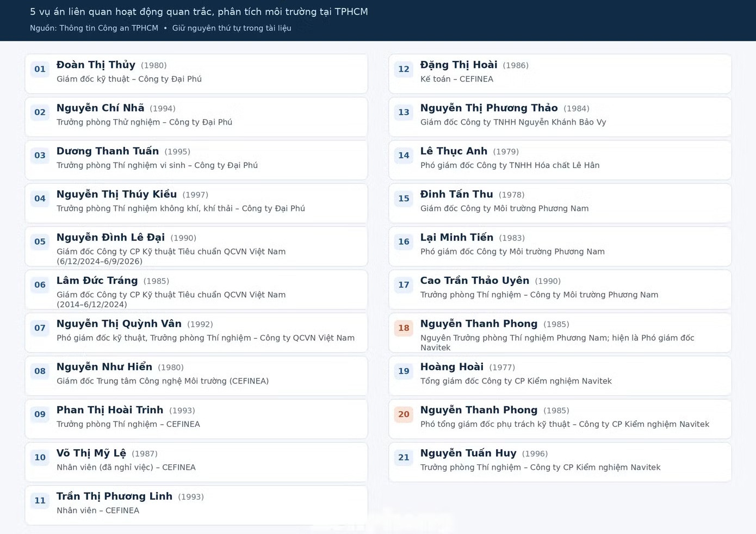Select the name Võ Thị Mỹ Lệ
The height and width of the screenshot is (534, 756).
[91, 453]
